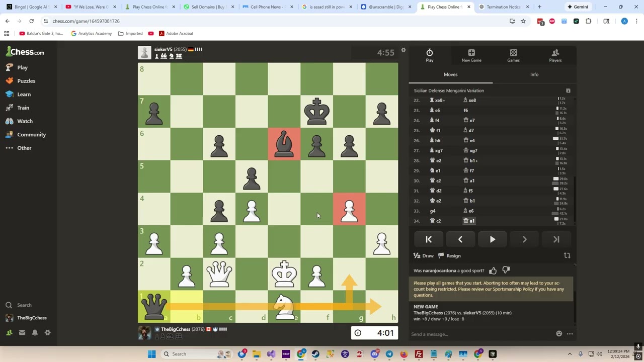Click opening book icon beside Sicilian Defense

[568, 90]
